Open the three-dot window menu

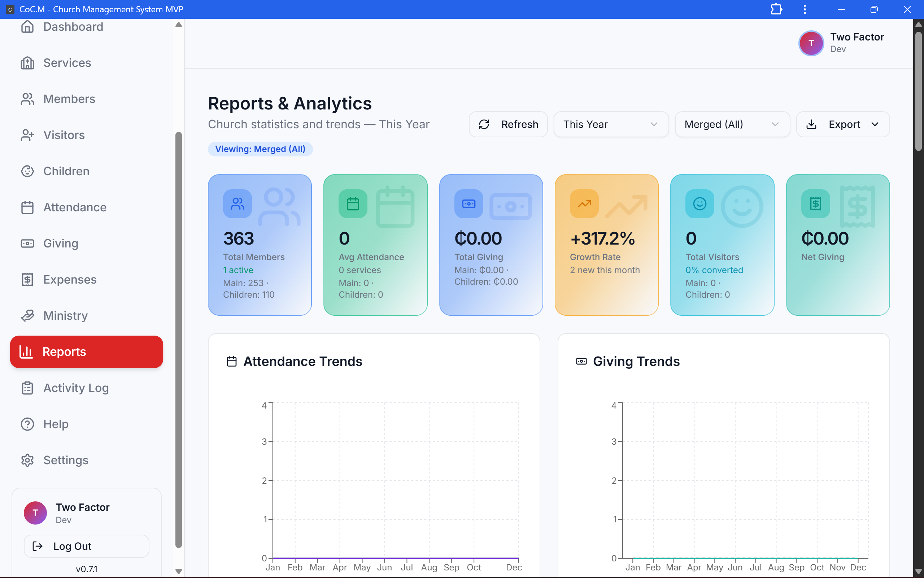(805, 9)
